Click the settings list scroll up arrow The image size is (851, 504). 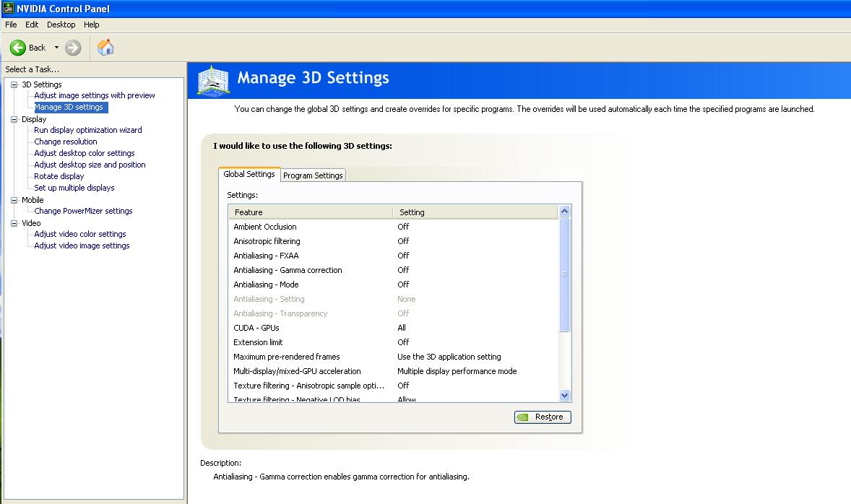[x=564, y=212]
